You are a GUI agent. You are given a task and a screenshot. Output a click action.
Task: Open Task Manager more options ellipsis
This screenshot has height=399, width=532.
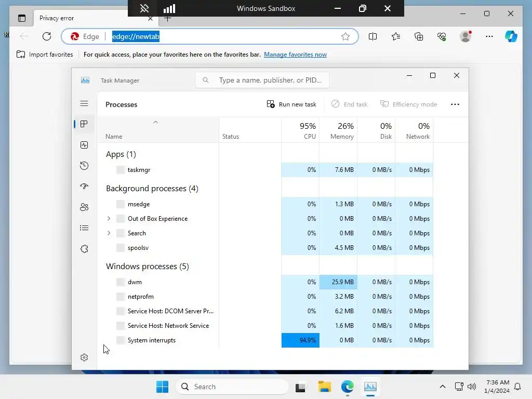(x=455, y=104)
